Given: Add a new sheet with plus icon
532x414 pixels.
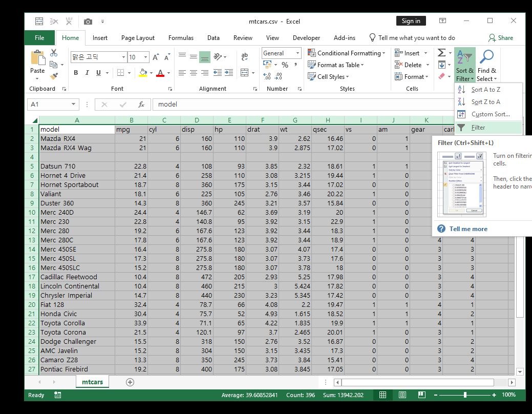Looking at the screenshot, I should [x=130, y=382].
